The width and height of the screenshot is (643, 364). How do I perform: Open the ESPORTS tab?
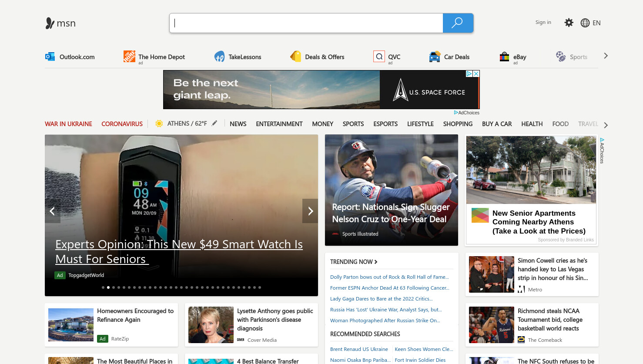pos(385,124)
